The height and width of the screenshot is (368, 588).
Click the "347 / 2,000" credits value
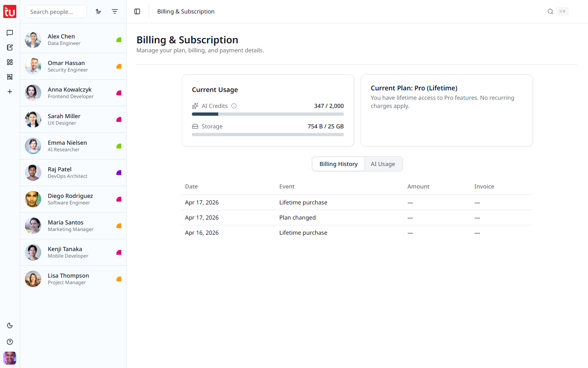(329, 106)
